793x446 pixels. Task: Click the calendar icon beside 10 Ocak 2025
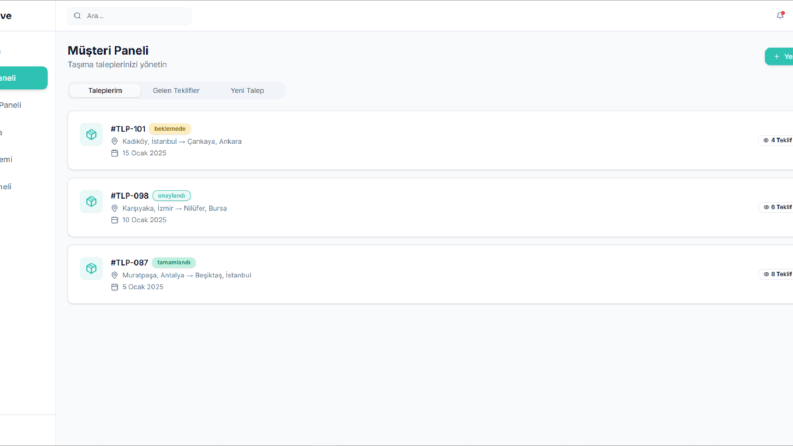(114, 220)
